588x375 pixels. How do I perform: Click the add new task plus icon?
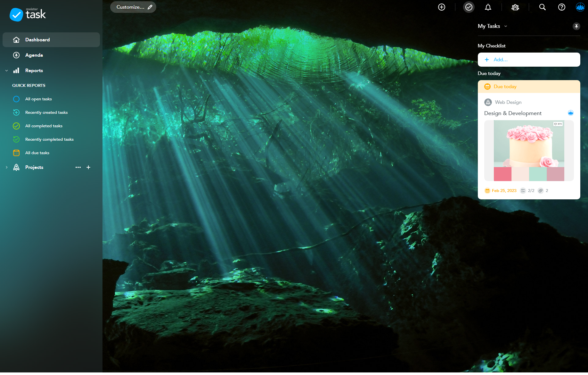click(442, 7)
